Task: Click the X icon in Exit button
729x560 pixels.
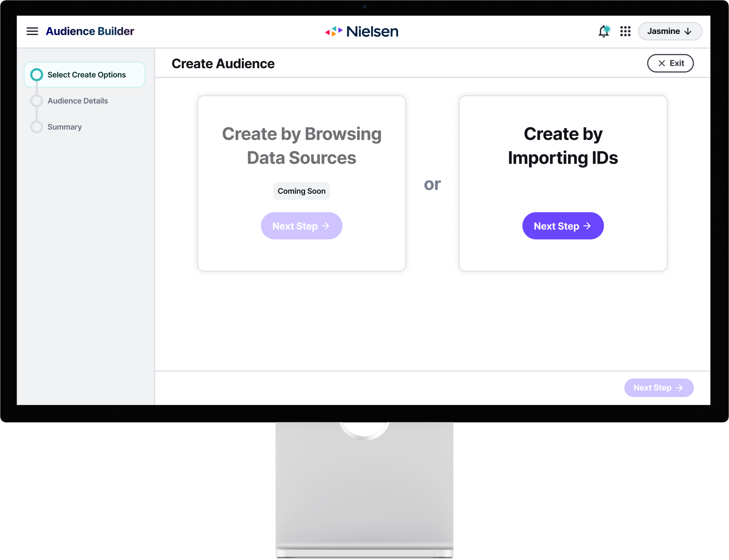Action: (x=662, y=63)
